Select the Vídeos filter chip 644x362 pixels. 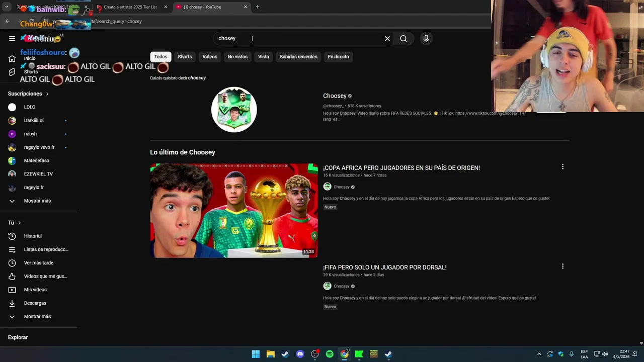pos(210,57)
